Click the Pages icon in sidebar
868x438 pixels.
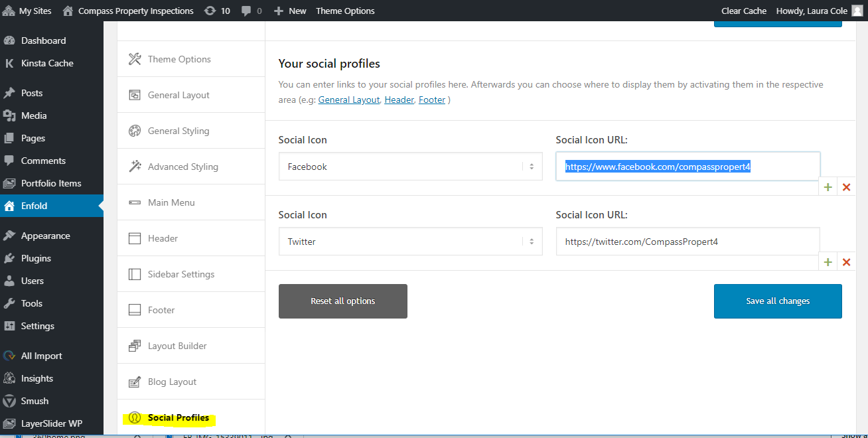[9, 138]
